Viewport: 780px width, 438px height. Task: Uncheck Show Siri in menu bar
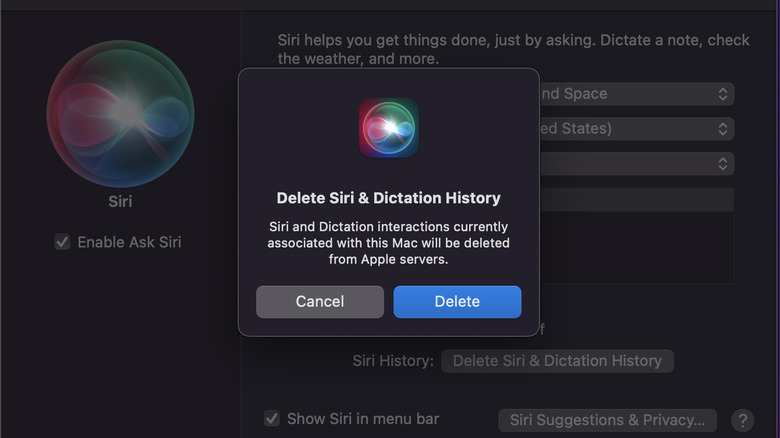[x=271, y=419]
